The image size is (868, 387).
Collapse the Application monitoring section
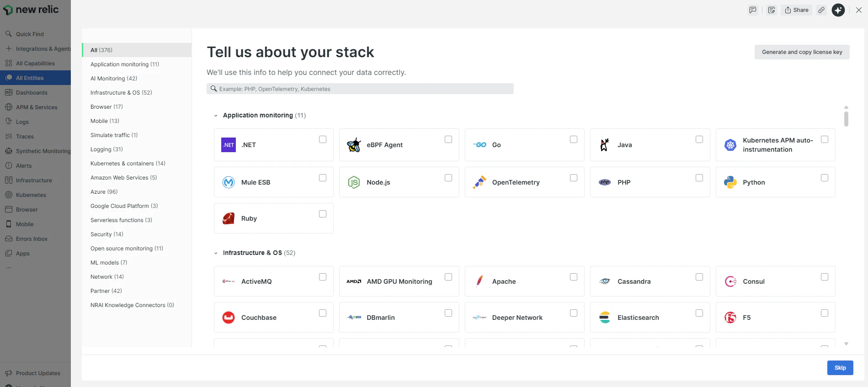click(x=216, y=116)
